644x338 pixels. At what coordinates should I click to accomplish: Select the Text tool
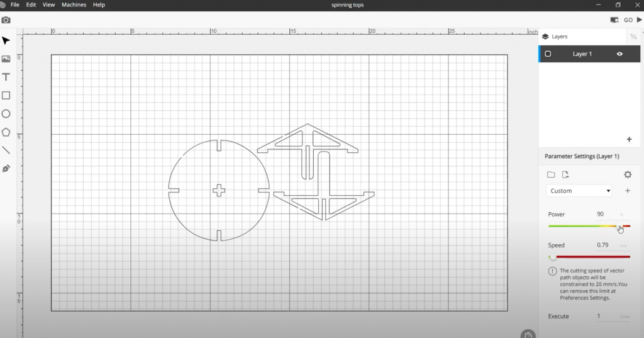click(x=6, y=77)
